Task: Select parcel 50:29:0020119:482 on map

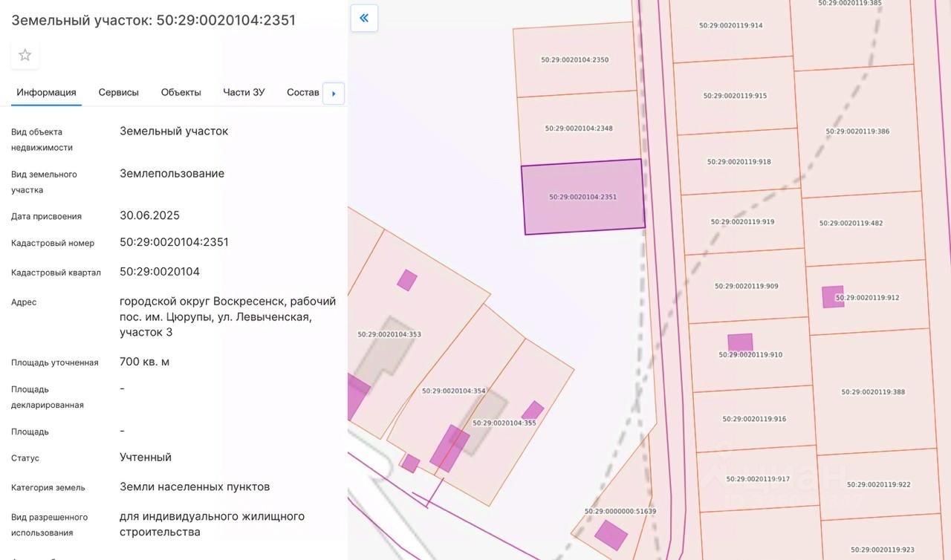Action: tap(851, 223)
